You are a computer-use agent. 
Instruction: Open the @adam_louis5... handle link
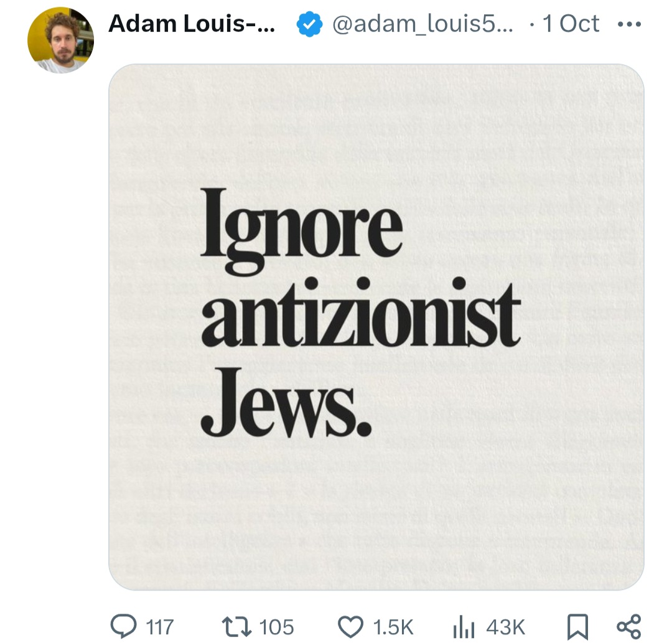(x=422, y=24)
